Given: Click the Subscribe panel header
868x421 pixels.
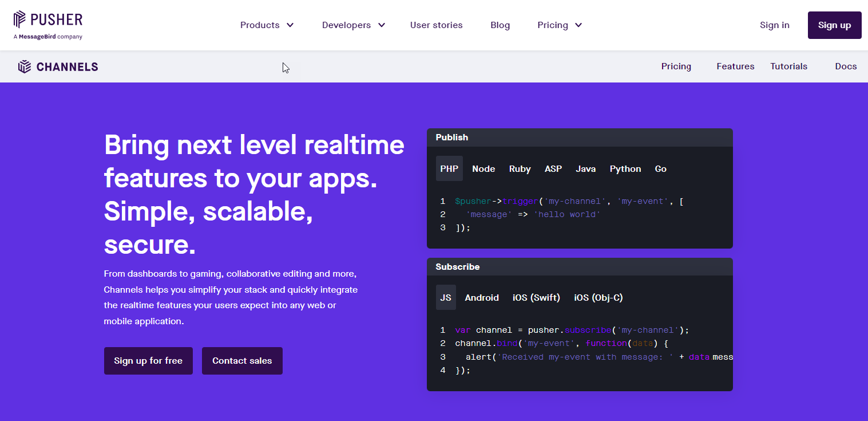Looking at the screenshot, I should (x=580, y=267).
